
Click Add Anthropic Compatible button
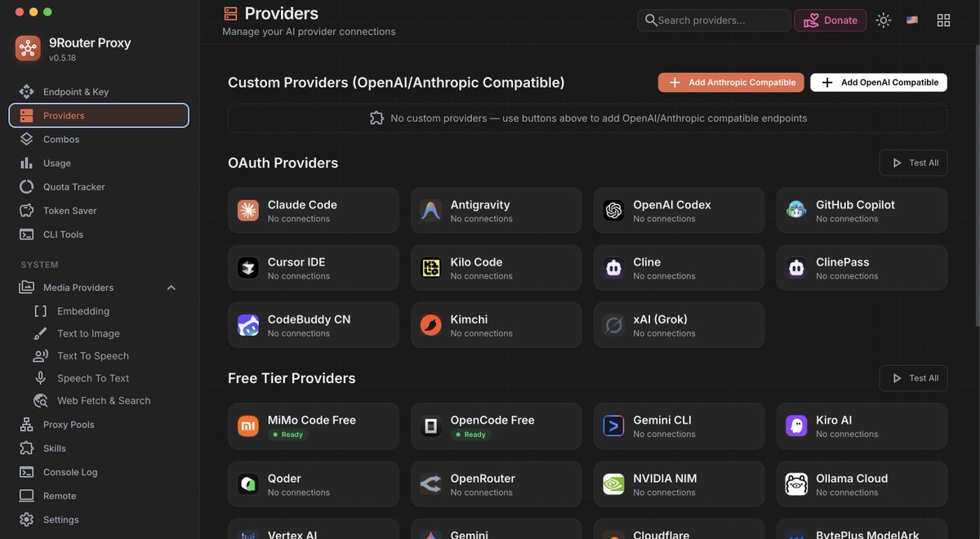731,82
